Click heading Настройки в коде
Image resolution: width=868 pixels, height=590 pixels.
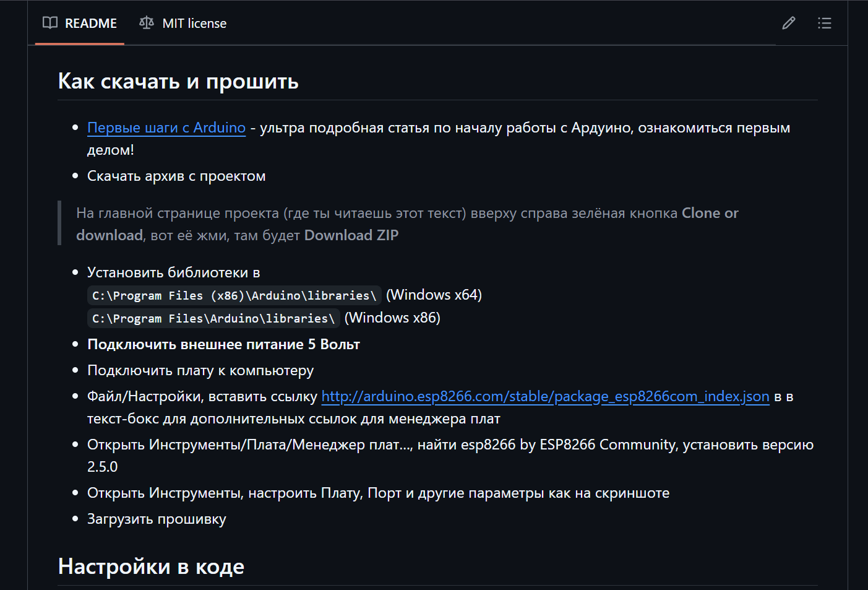pos(151,566)
